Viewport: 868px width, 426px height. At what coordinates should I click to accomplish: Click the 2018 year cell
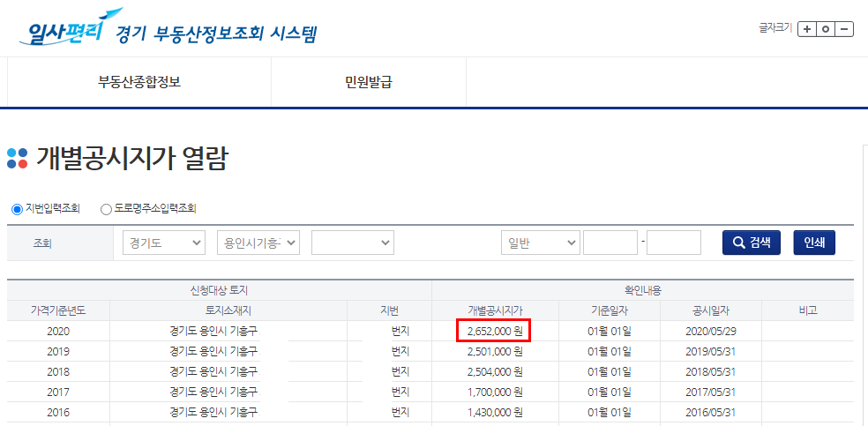58,371
